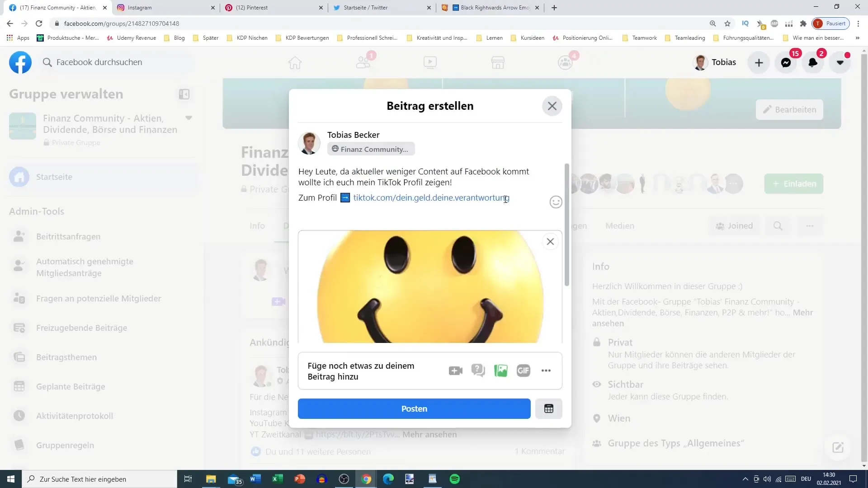Screen dimensions: 868x488
Task: Click the plus Create button
Action: (759, 63)
